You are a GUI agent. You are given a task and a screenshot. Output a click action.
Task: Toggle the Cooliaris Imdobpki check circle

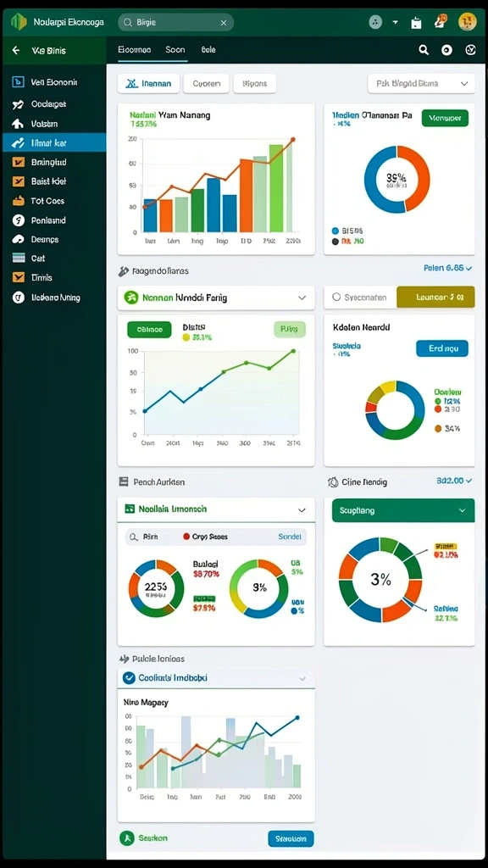pyautogui.click(x=129, y=677)
